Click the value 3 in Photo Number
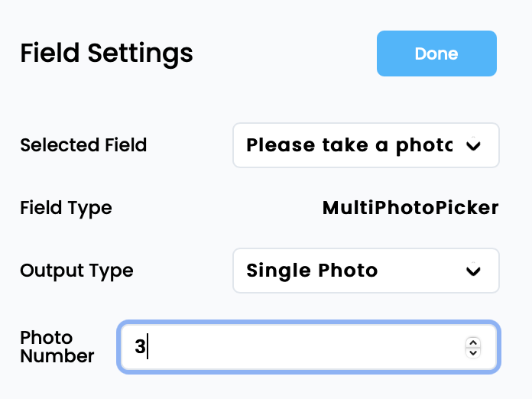The width and height of the screenshot is (532, 399). point(140,347)
